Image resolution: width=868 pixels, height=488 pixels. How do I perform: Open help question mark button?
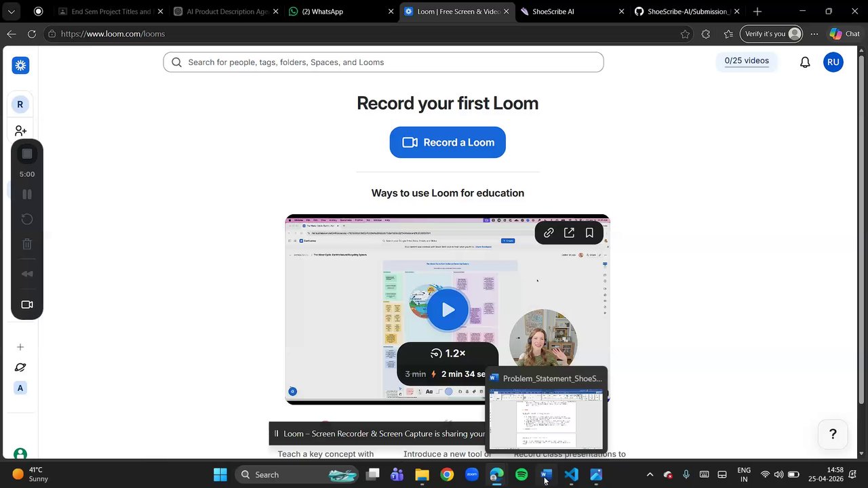click(x=833, y=434)
